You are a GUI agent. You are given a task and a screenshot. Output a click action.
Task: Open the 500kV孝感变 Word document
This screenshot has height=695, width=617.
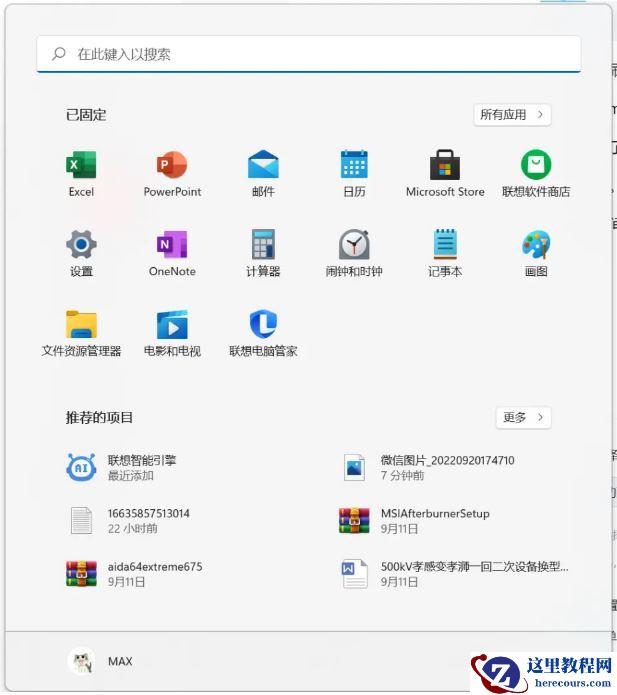(455, 574)
